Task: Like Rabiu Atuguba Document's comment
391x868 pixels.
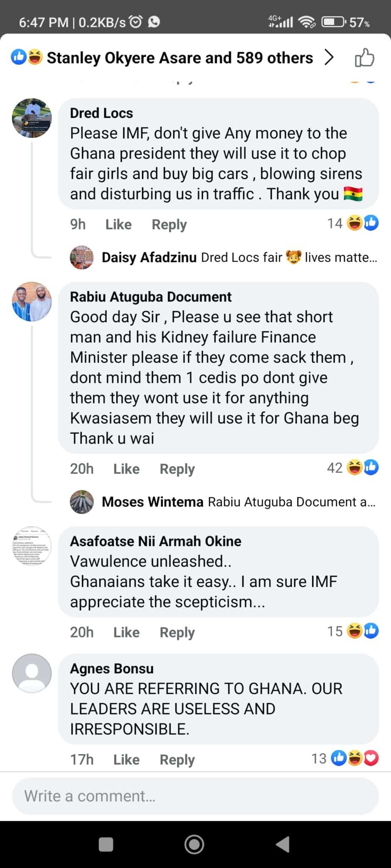Action: pos(126,469)
